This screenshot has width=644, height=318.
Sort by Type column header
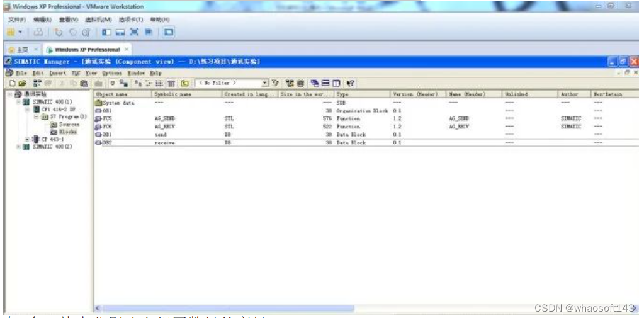[362, 94]
